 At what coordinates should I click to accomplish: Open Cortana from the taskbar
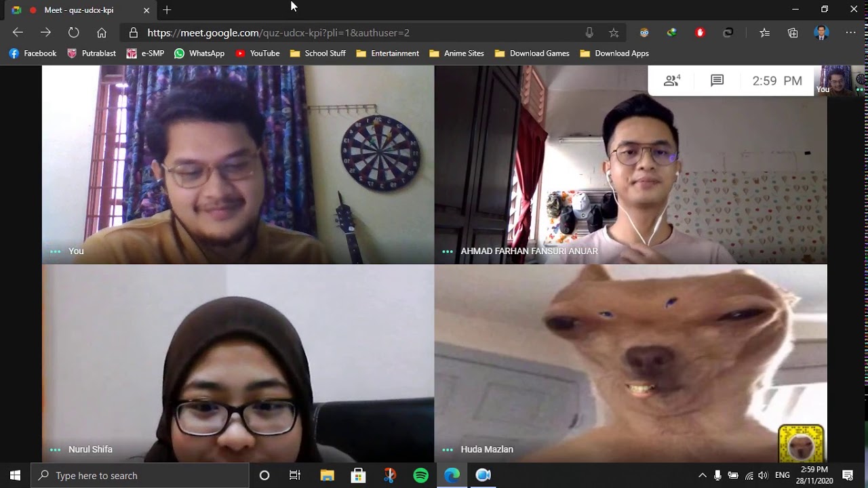(264, 475)
